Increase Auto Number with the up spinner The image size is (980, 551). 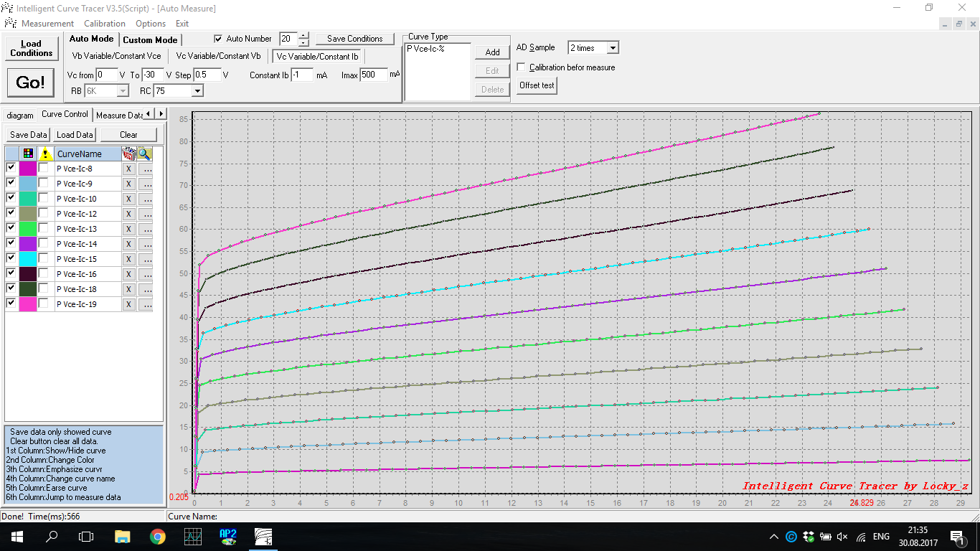pos(304,35)
